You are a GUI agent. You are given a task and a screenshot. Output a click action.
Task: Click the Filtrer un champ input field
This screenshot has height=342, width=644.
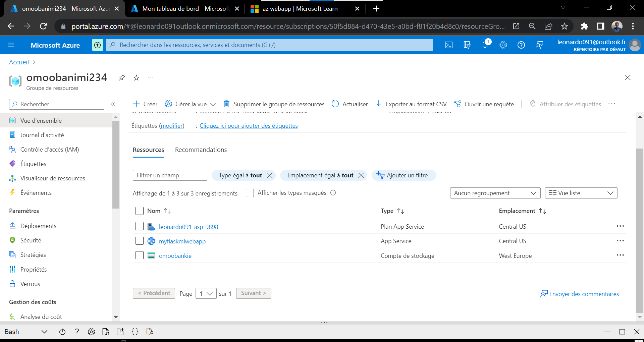(170, 175)
